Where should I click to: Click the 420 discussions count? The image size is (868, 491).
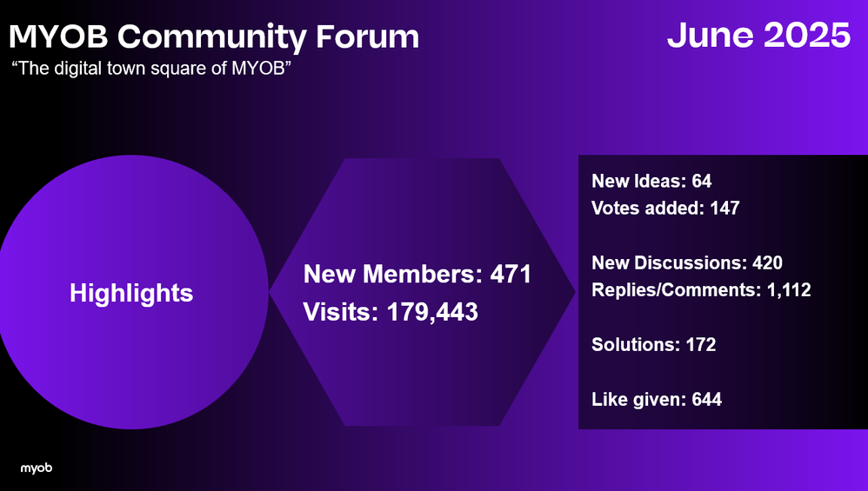coord(767,262)
